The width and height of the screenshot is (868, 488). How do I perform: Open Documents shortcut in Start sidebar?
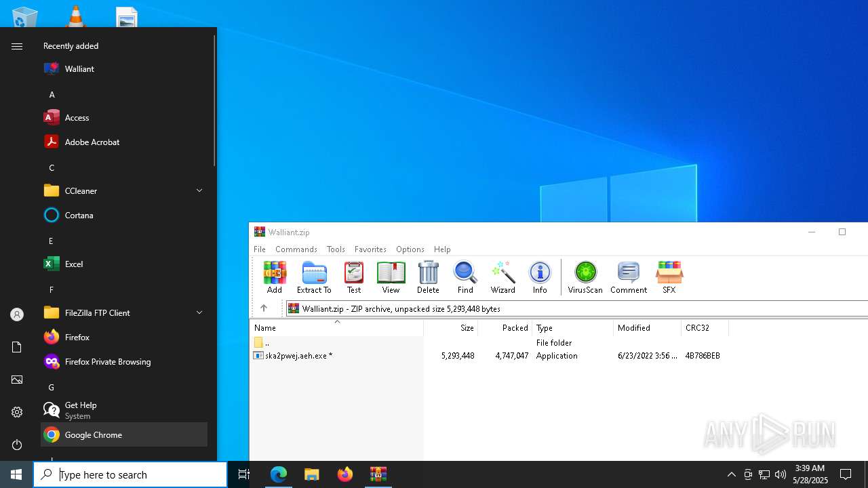pyautogui.click(x=17, y=347)
